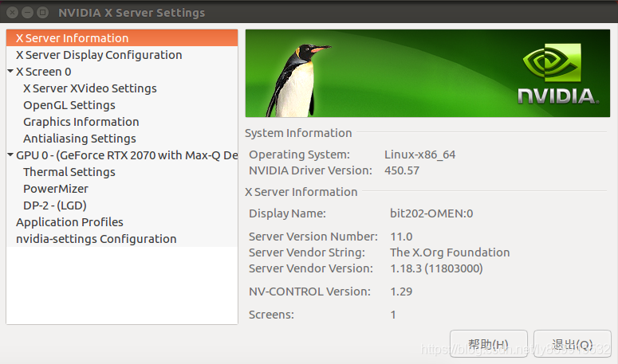Image resolution: width=618 pixels, height=364 pixels.
Task: Click display name bit202-OMEN:0
Action: 431,213
